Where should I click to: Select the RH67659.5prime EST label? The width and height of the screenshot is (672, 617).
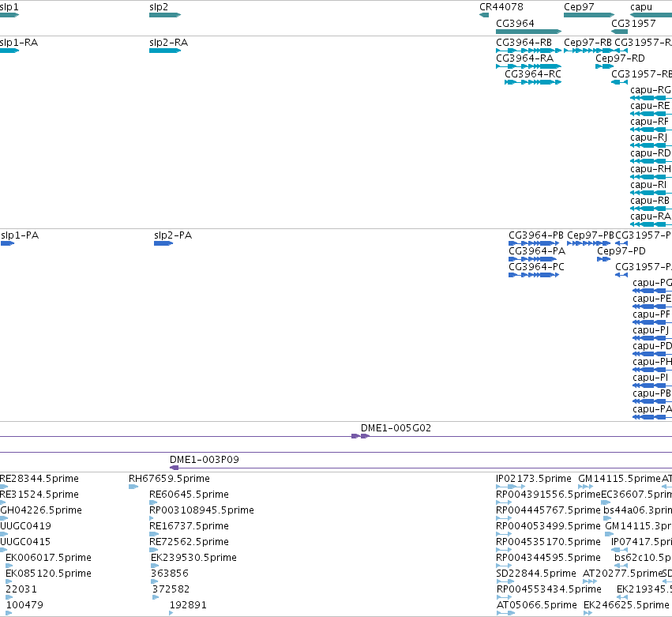point(169,479)
